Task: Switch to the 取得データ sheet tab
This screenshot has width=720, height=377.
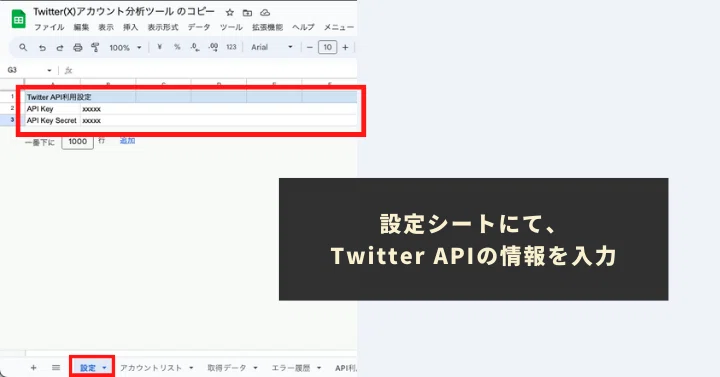Action: 227,368
